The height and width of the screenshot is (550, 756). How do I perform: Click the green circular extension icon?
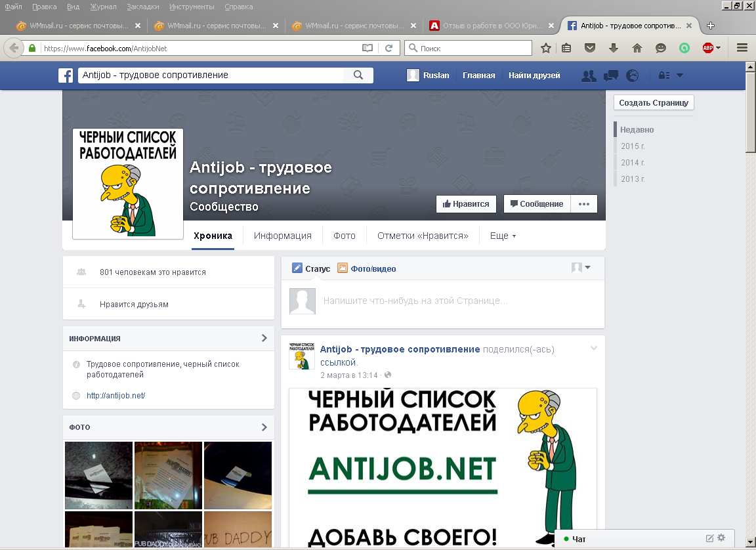tap(684, 48)
